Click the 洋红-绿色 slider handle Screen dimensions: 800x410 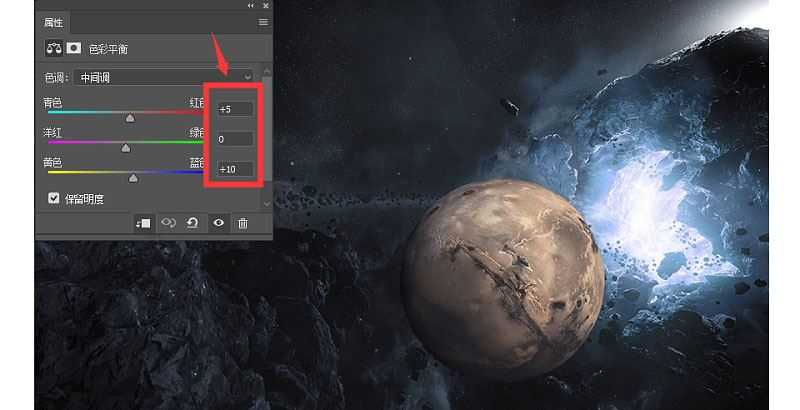[x=125, y=148]
